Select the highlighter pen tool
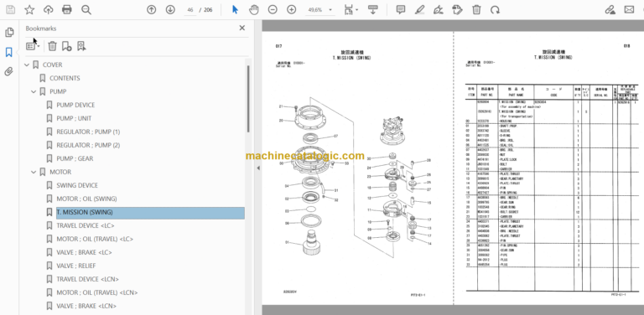644x315 pixels. point(419,10)
